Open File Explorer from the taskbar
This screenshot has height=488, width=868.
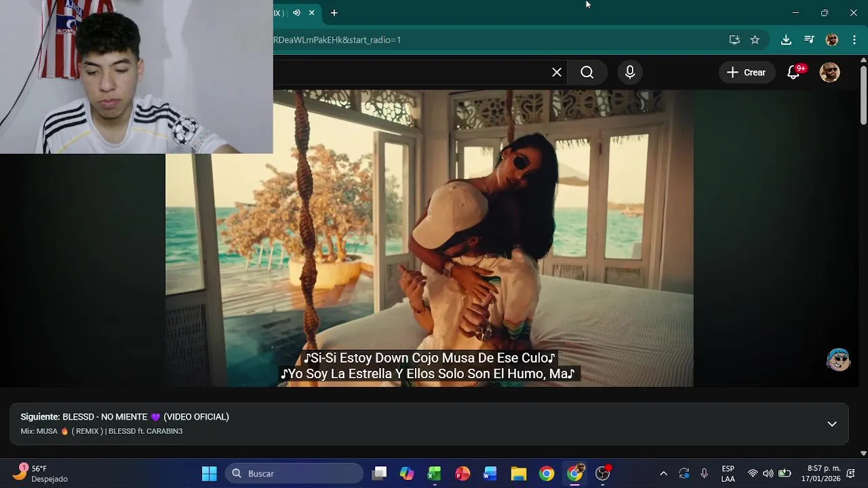pos(519,474)
